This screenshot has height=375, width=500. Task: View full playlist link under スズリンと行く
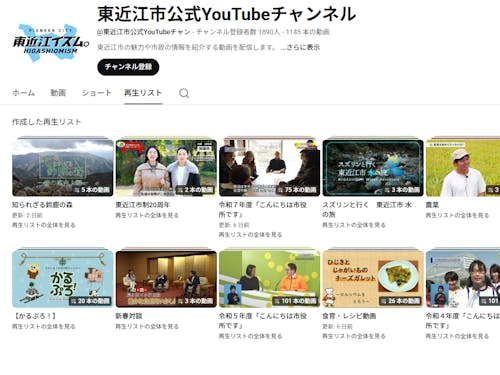(x=354, y=225)
